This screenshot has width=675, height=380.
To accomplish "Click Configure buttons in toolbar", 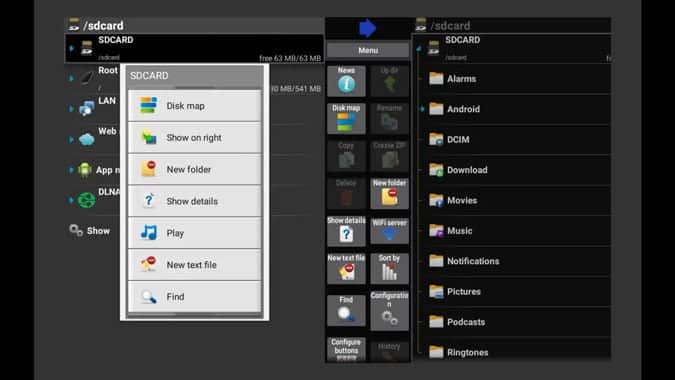I will click(346, 349).
